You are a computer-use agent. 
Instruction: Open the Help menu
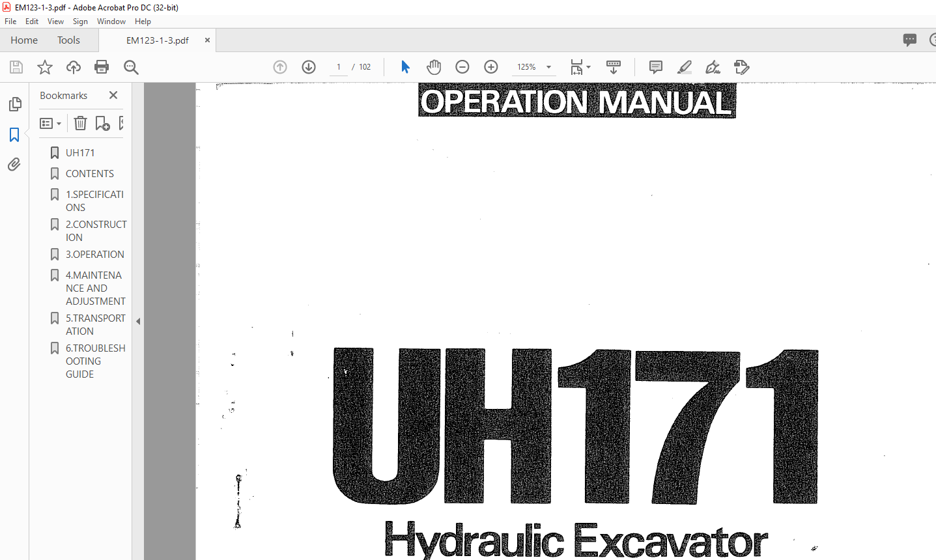pos(143,21)
